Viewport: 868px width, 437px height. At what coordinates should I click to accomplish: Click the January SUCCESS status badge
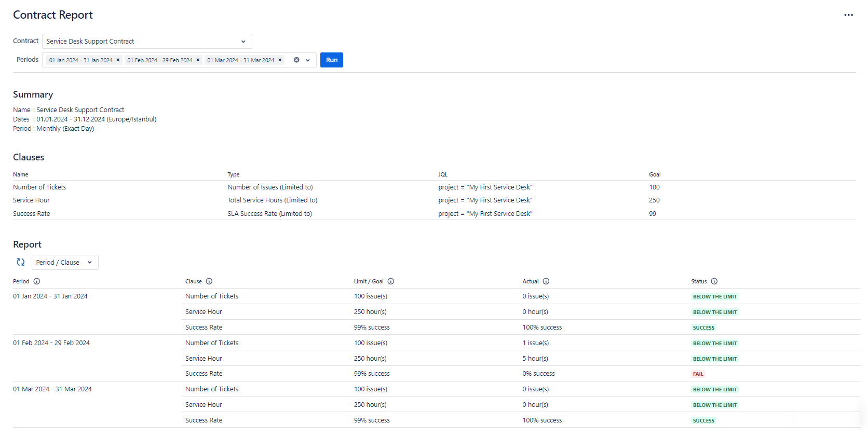click(703, 328)
